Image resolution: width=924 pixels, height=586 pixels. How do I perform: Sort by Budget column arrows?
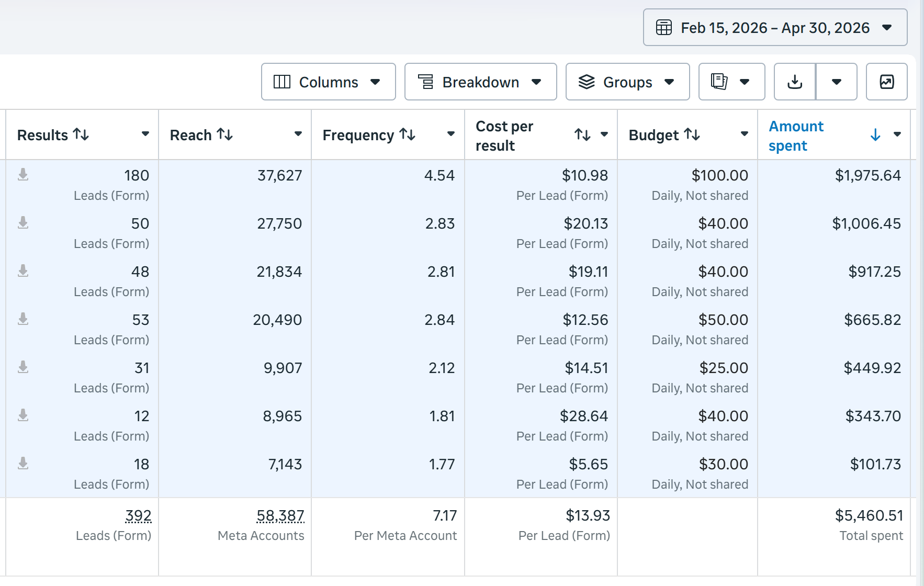pos(692,134)
